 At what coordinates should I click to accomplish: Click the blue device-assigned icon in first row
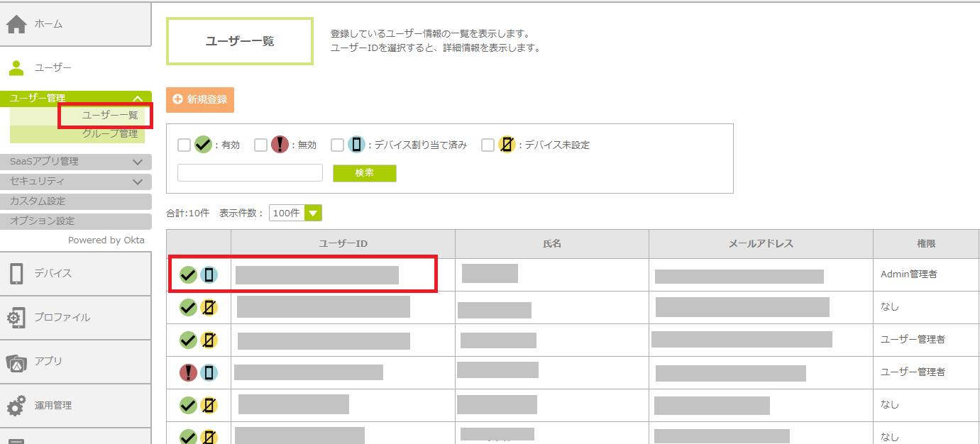pos(209,275)
